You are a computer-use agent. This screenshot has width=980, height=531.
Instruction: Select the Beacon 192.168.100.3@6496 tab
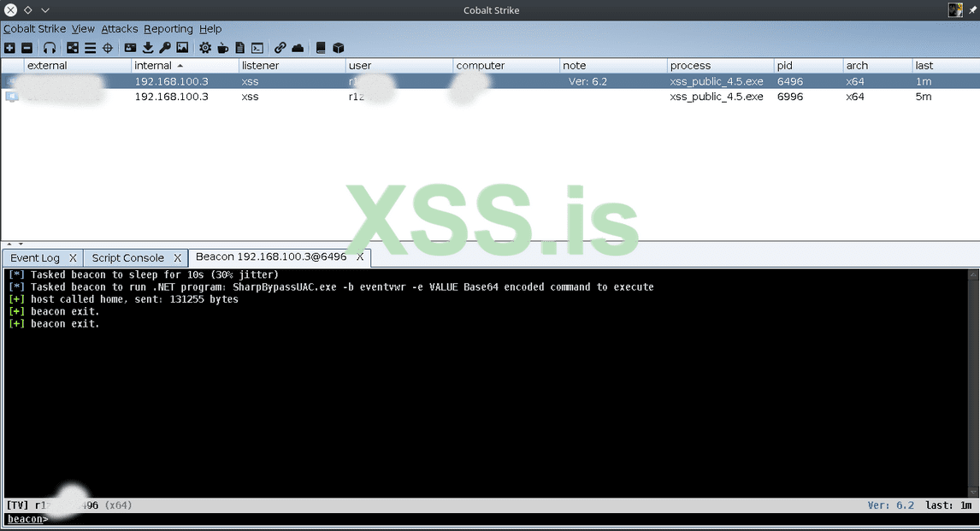click(271, 257)
